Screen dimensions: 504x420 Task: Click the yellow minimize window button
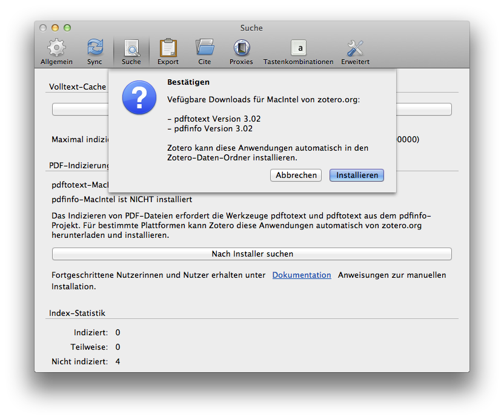tap(55, 28)
